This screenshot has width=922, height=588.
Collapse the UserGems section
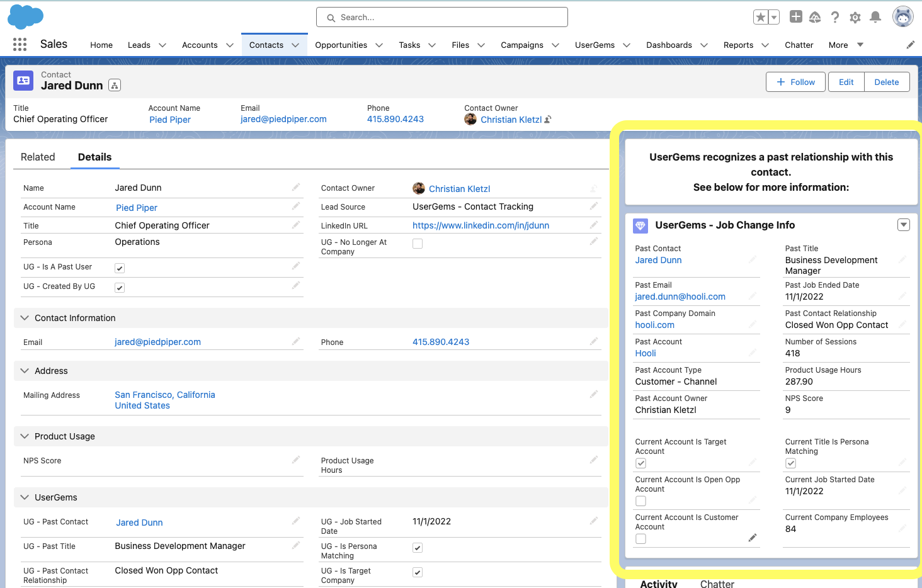(x=25, y=497)
